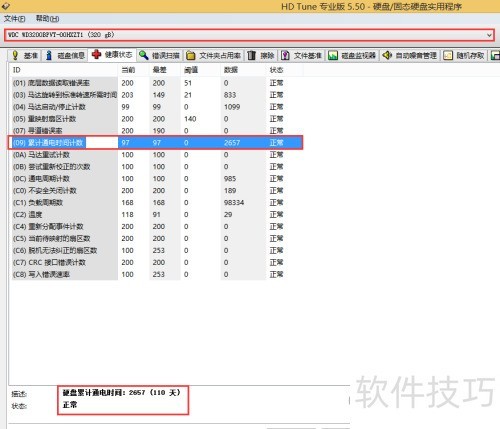Click the HD Tune title bar icon
Image resolution: width=500 pixels, height=429 pixels.
(x=5, y=6)
